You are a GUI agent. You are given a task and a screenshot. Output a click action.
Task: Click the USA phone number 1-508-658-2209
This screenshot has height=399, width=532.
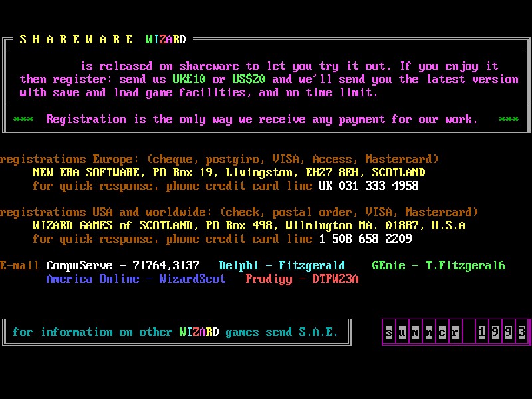pyautogui.click(x=365, y=239)
